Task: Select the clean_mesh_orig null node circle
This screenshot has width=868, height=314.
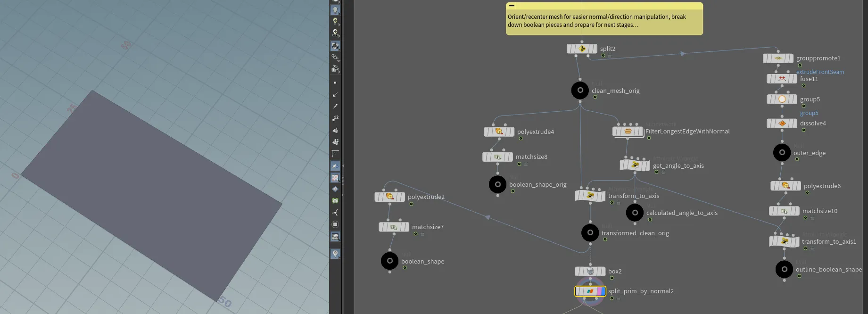Action: pos(580,90)
